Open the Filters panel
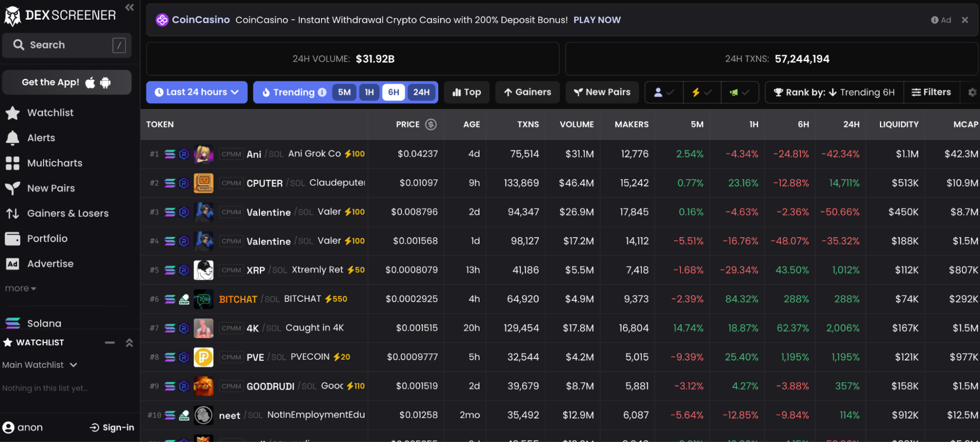980x442 pixels. click(931, 92)
